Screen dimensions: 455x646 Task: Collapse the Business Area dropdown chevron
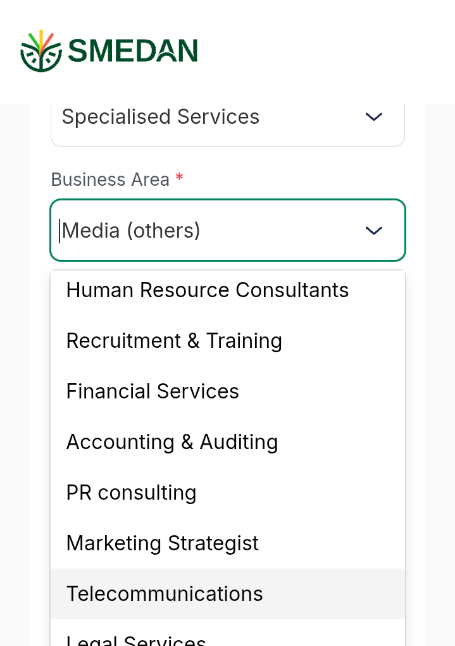pos(374,230)
